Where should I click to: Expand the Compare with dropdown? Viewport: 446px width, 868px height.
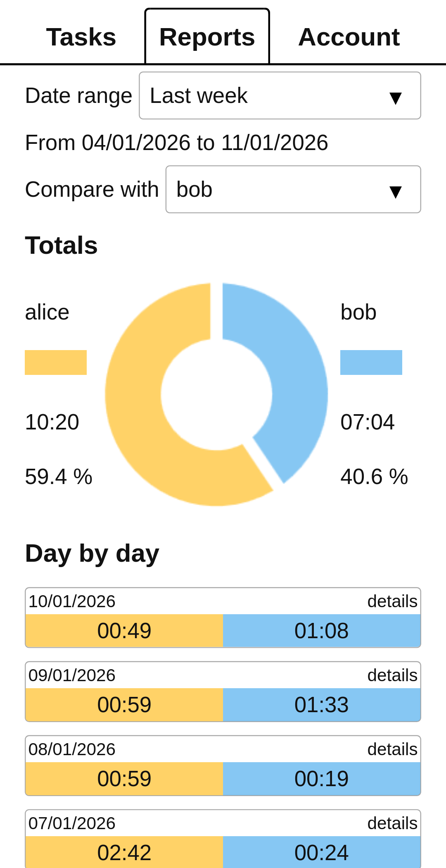(293, 190)
